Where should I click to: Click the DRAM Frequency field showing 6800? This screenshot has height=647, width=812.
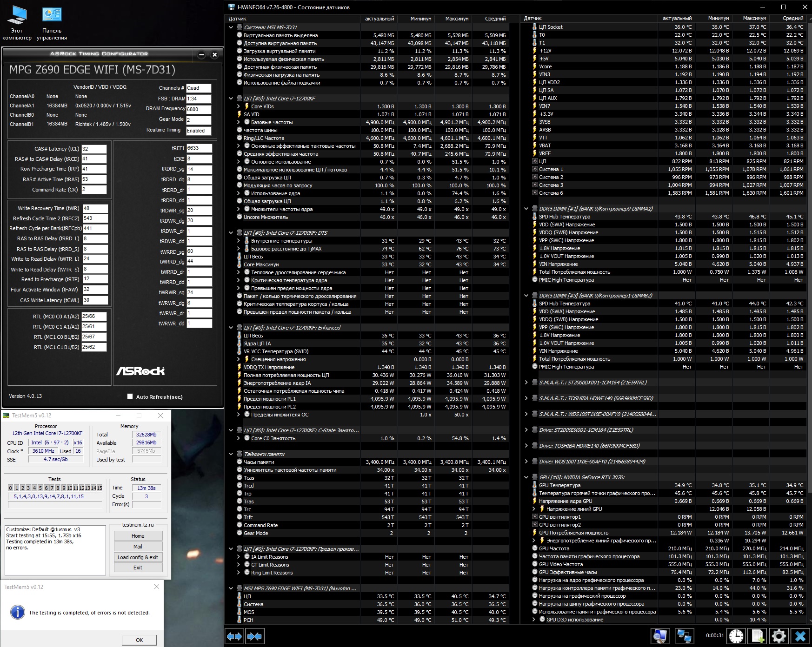199,110
